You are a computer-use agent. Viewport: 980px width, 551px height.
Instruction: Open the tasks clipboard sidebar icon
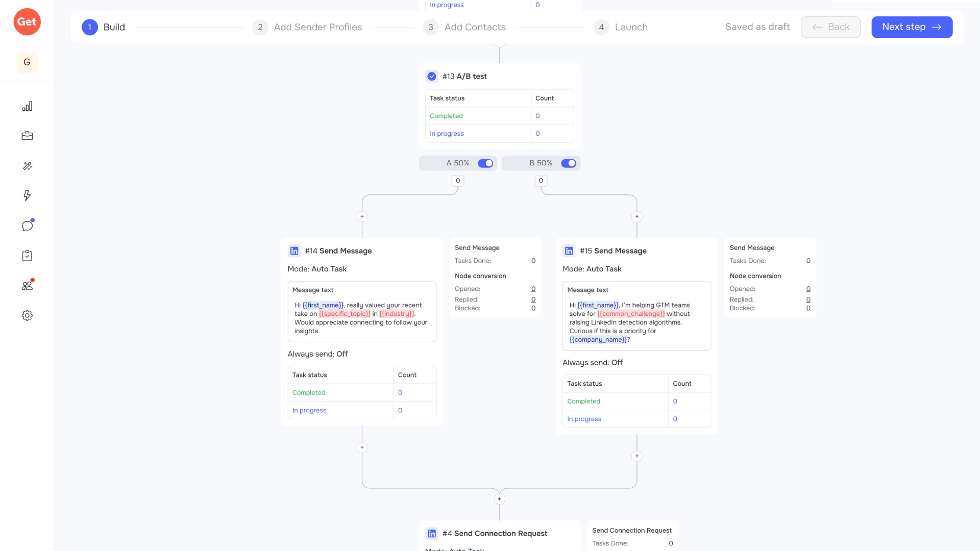coord(27,256)
